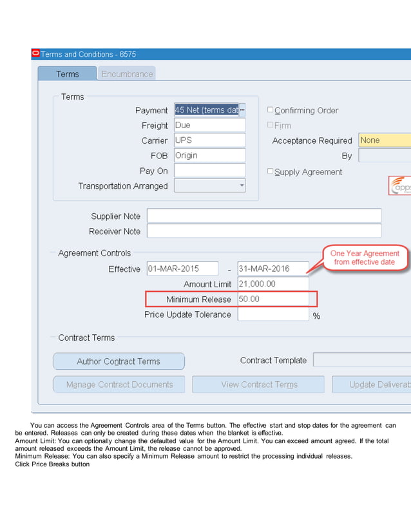Click the View Contract Terms button

[258, 385]
